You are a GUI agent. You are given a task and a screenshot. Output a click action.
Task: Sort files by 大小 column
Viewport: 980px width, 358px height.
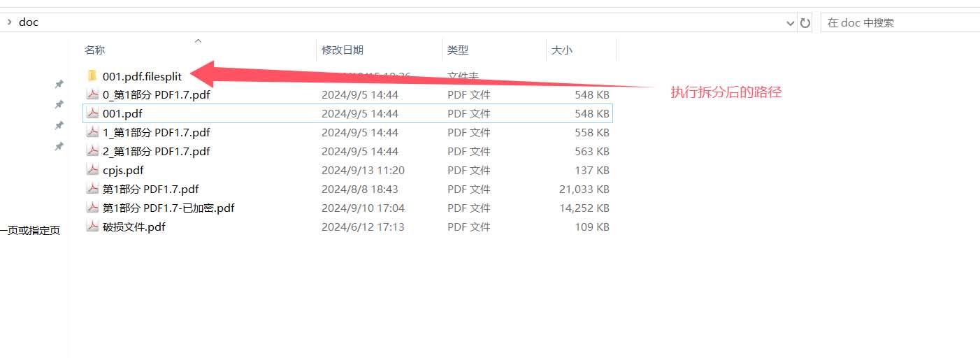(x=562, y=50)
